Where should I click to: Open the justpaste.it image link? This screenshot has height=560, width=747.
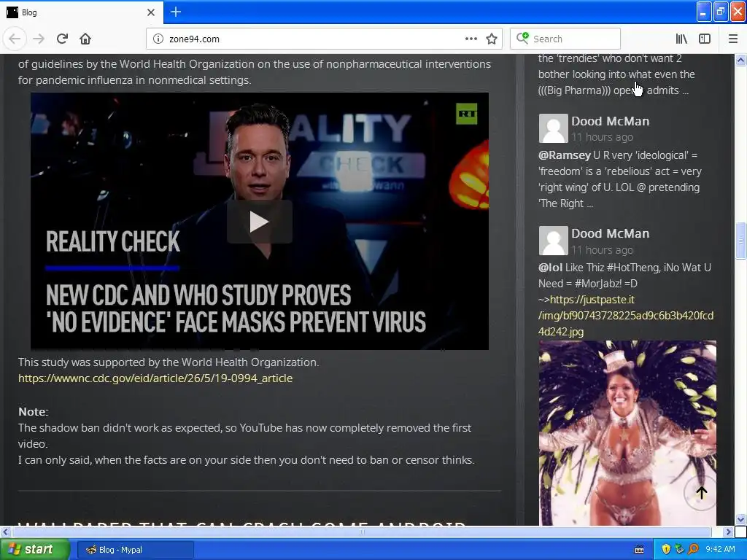point(625,315)
